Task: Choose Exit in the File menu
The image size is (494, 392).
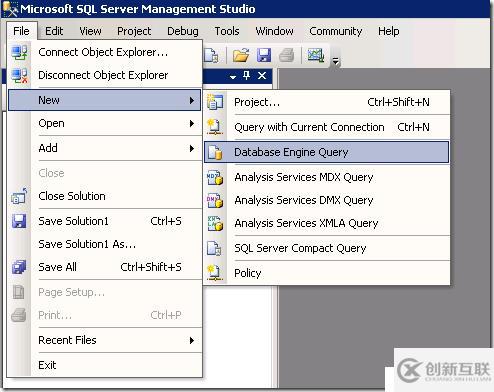Action: (105, 365)
